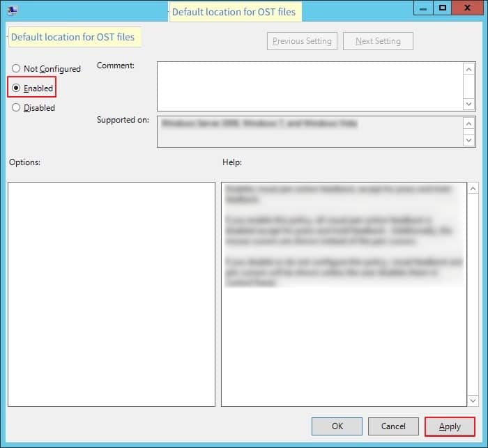Image resolution: width=488 pixels, height=448 pixels.
Task: Cancel the policy dialog
Action: [x=393, y=426]
